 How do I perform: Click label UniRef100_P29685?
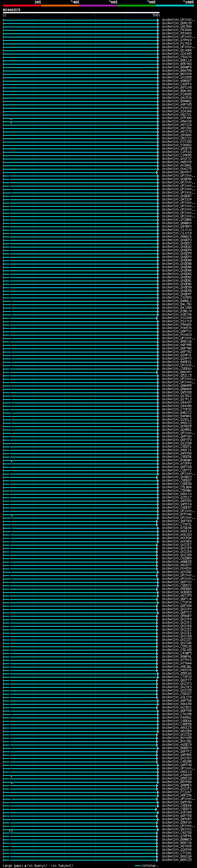click(177, 94)
